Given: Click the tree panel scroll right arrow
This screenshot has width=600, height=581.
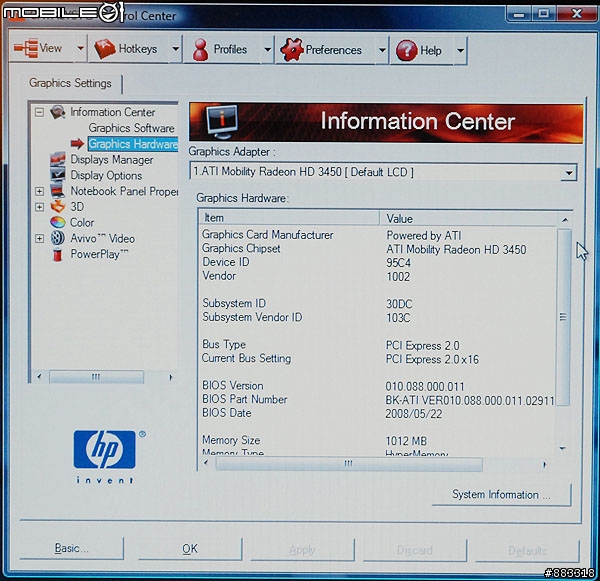Looking at the screenshot, I should pyautogui.click(x=171, y=377).
